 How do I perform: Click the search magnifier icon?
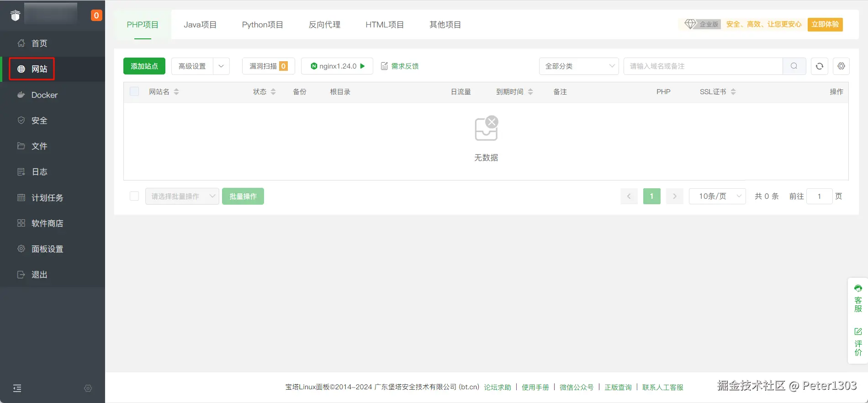click(794, 66)
